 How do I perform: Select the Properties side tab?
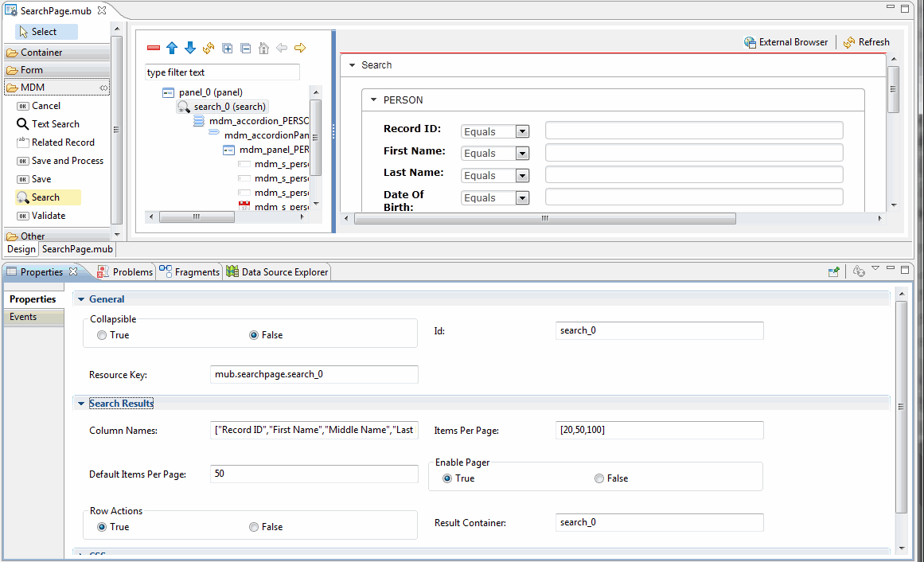tap(33, 299)
